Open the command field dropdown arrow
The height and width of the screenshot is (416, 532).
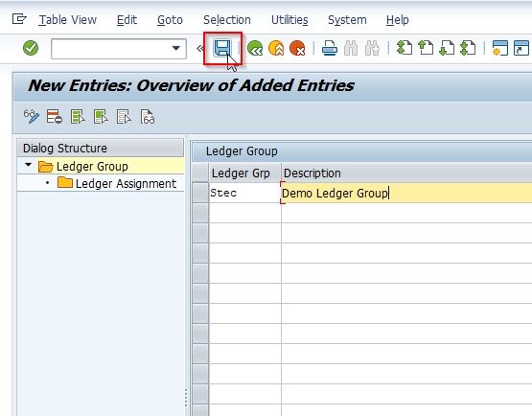point(175,49)
